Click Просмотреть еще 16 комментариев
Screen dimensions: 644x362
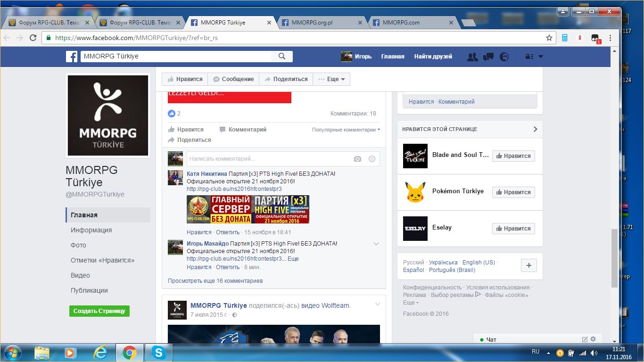click(x=215, y=280)
